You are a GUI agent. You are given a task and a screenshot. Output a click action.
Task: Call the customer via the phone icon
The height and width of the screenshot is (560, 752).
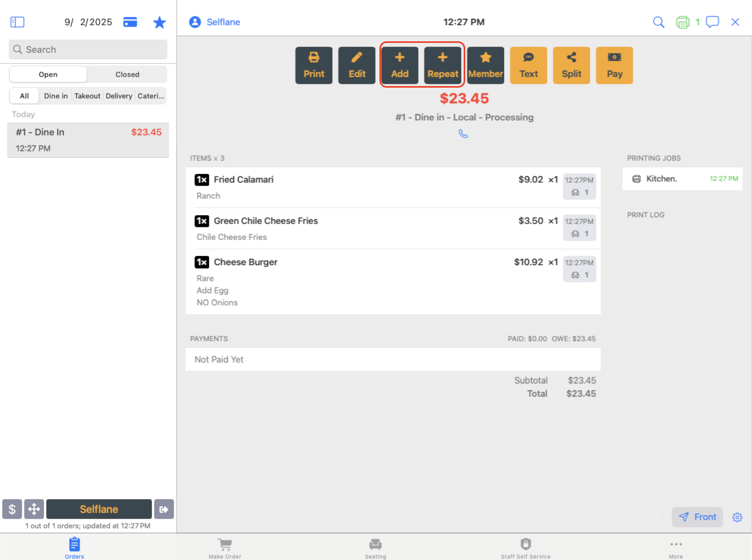[463, 134]
